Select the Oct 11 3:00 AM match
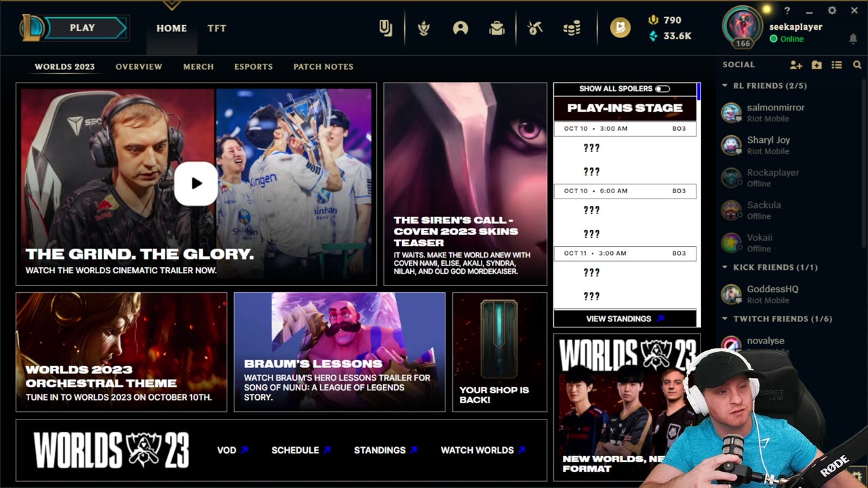 pos(625,253)
